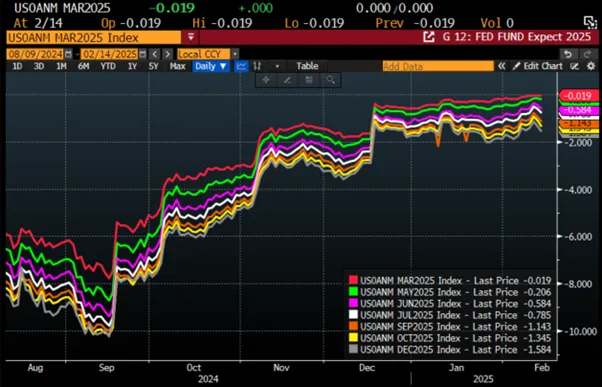Open the end date calendar picker
This screenshot has width=602, height=387.
[142, 54]
